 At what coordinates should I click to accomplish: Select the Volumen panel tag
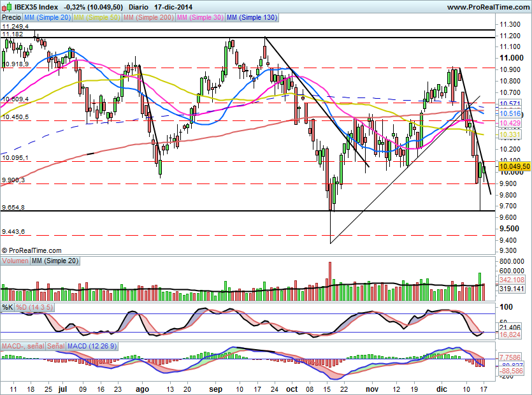(14, 261)
